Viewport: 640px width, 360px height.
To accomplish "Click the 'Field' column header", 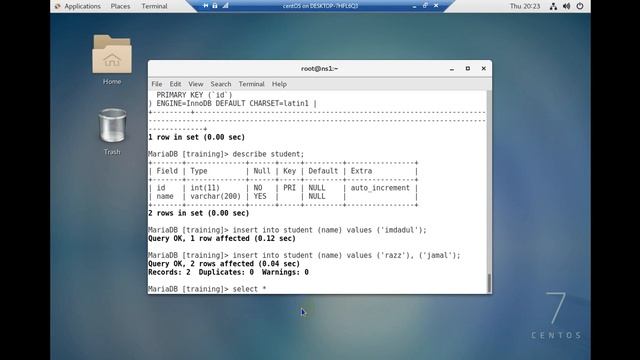I will (x=167, y=171).
